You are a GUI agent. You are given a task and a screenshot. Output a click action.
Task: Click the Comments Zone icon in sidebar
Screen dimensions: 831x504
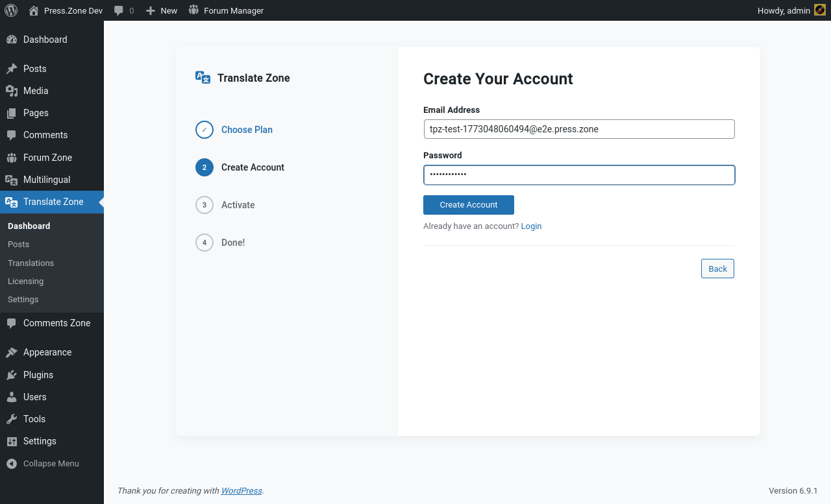coord(12,323)
